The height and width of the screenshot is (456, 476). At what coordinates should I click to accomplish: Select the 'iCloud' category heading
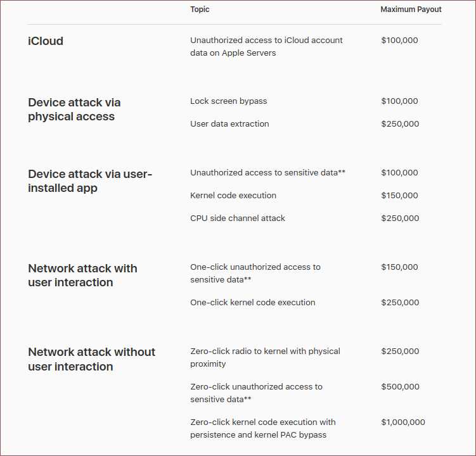(x=46, y=41)
